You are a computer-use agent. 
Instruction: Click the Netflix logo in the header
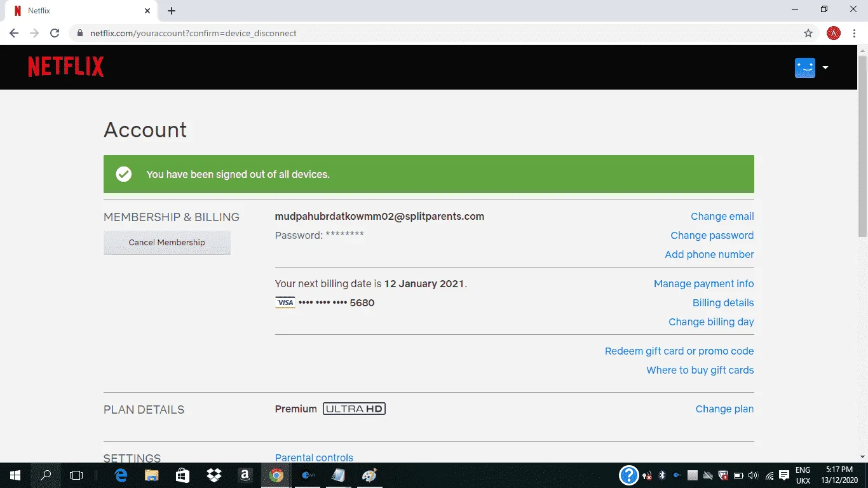[x=66, y=67]
